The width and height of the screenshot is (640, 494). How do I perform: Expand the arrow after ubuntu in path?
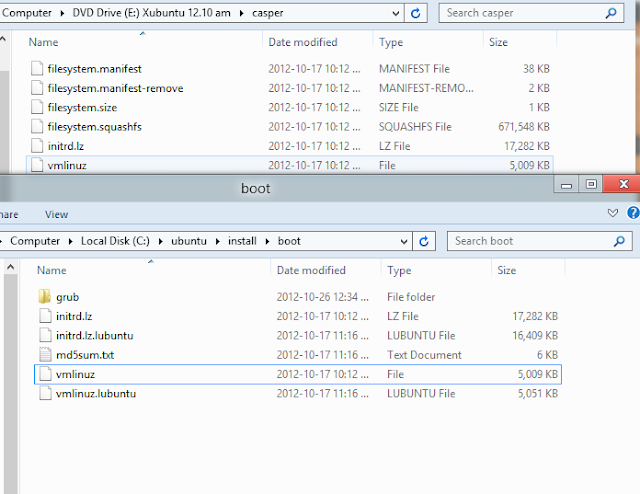[x=218, y=241]
